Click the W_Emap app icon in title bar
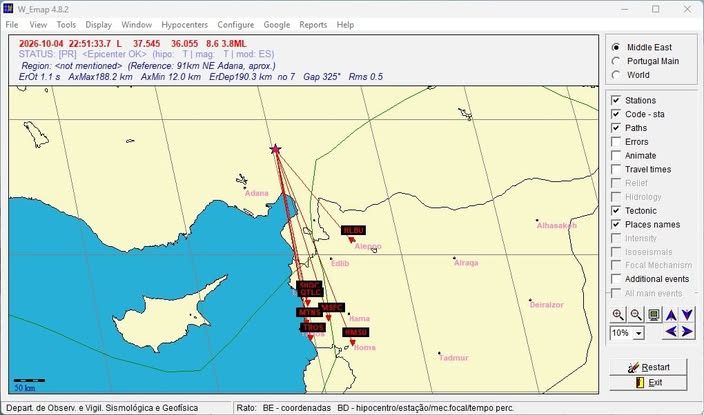 [8, 9]
